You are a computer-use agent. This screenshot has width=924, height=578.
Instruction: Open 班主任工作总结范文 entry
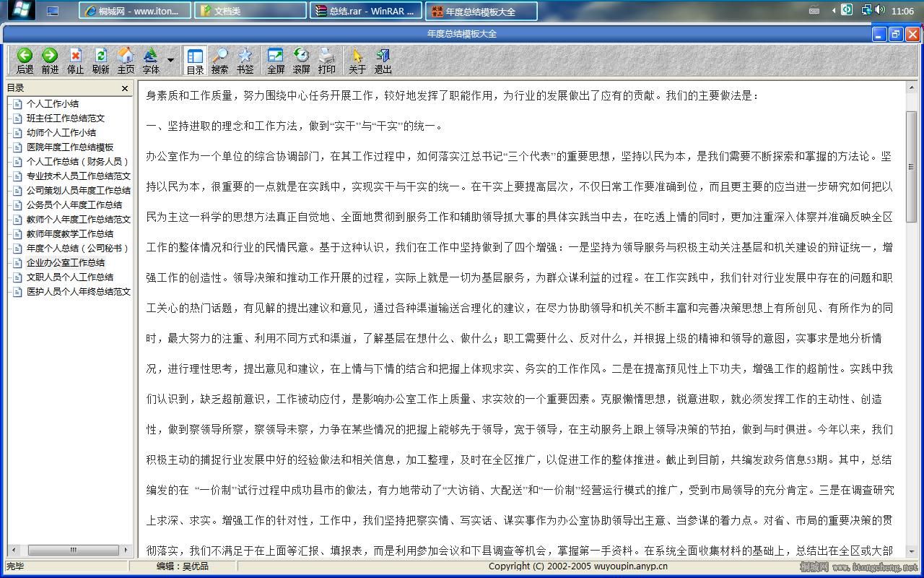click(x=66, y=118)
